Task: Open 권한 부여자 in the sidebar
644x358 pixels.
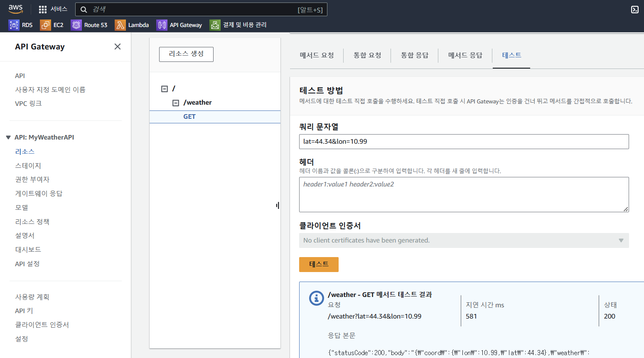Action: coord(32,179)
